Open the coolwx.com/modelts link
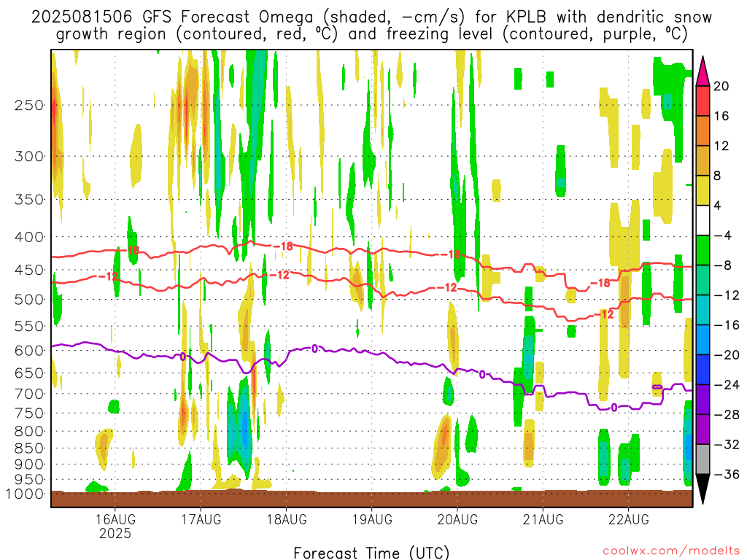Image resolution: width=747 pixels, height=560 pixels. click(x=671, y=551)
